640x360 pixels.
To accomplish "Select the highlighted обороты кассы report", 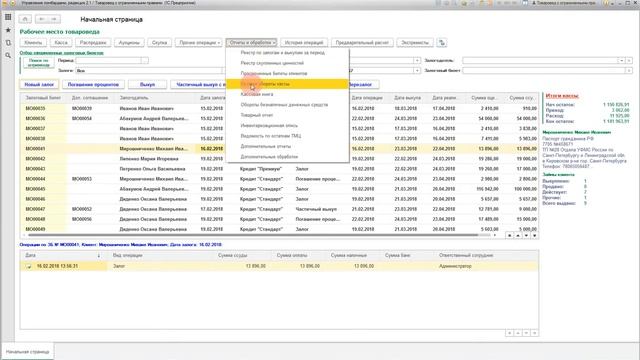I will pos(287,84).
